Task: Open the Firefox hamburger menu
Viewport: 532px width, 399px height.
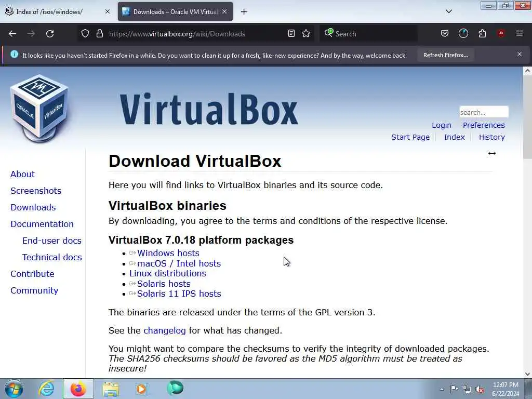Action: click(x=520, y=33)
